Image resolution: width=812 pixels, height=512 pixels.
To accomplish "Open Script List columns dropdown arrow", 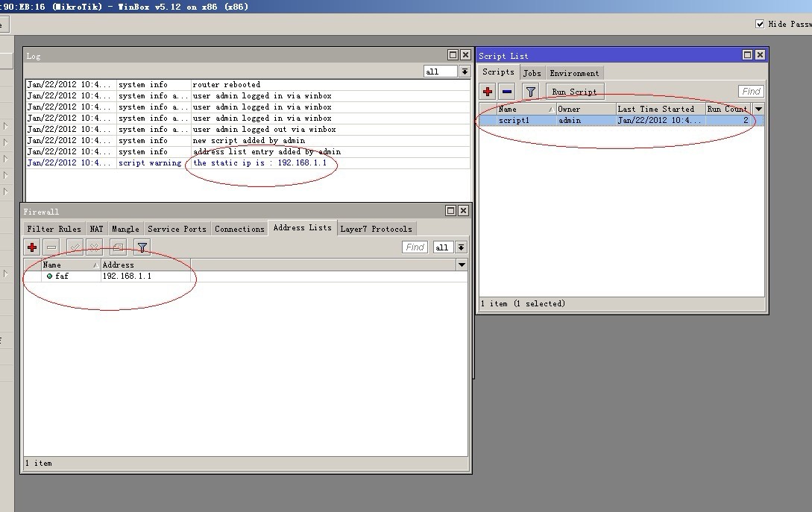I will coord(758,109).
